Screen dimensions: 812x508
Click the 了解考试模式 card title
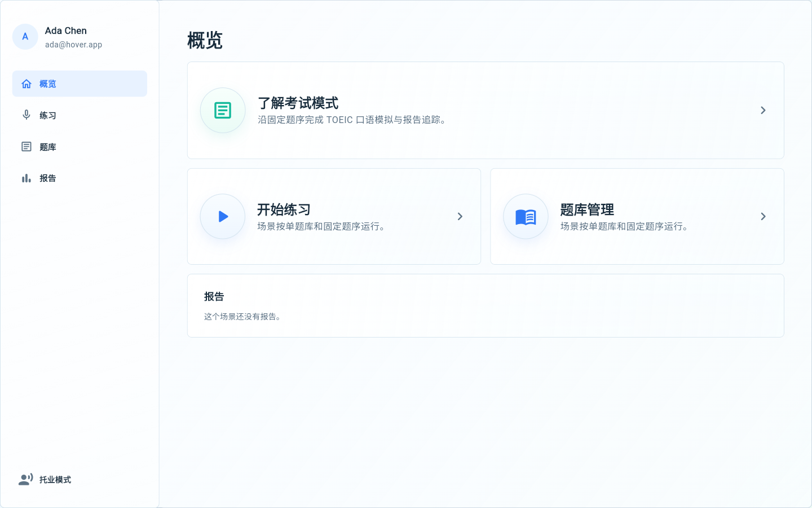[298, 103]
